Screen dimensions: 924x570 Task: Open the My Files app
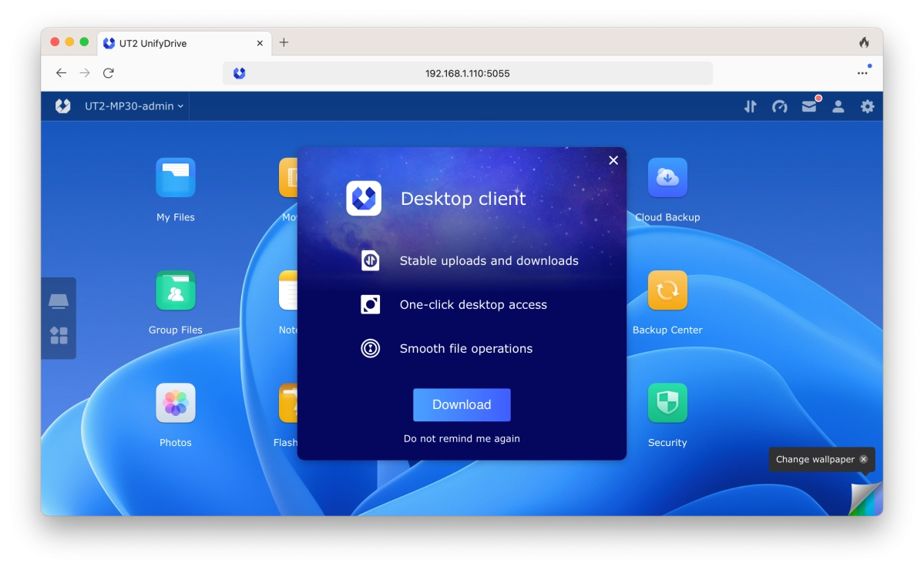click(x=176, y=177)
